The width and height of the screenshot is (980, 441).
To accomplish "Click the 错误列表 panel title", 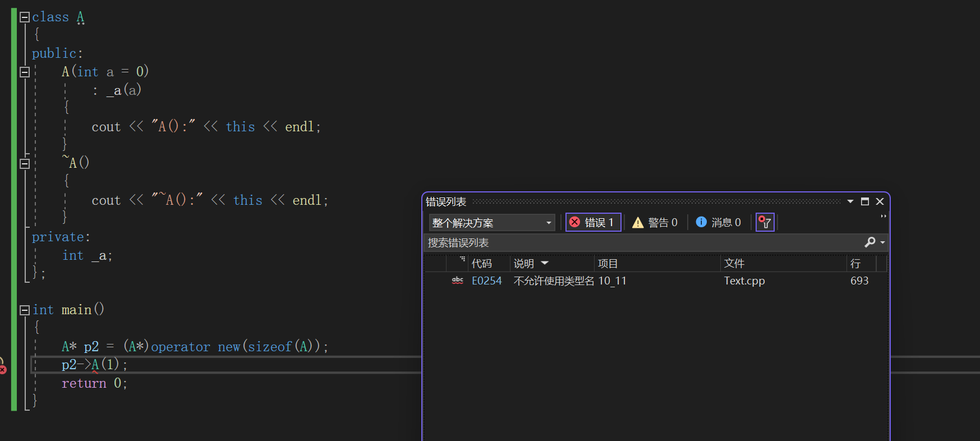I will click(446, 201).
